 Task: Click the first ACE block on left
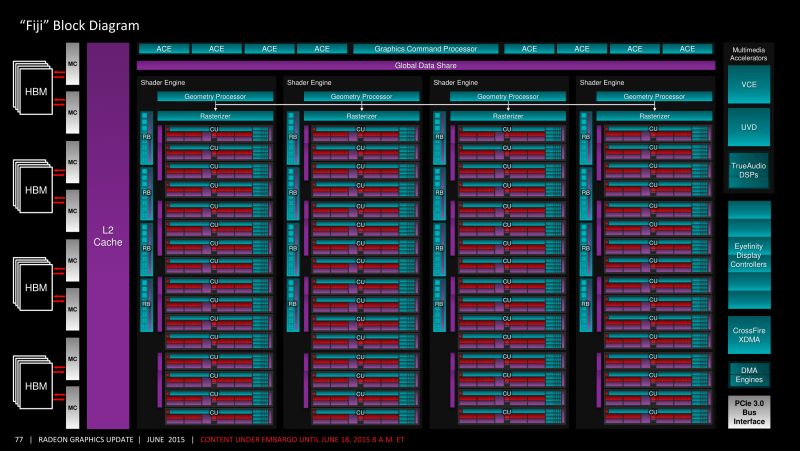[164, 48]
